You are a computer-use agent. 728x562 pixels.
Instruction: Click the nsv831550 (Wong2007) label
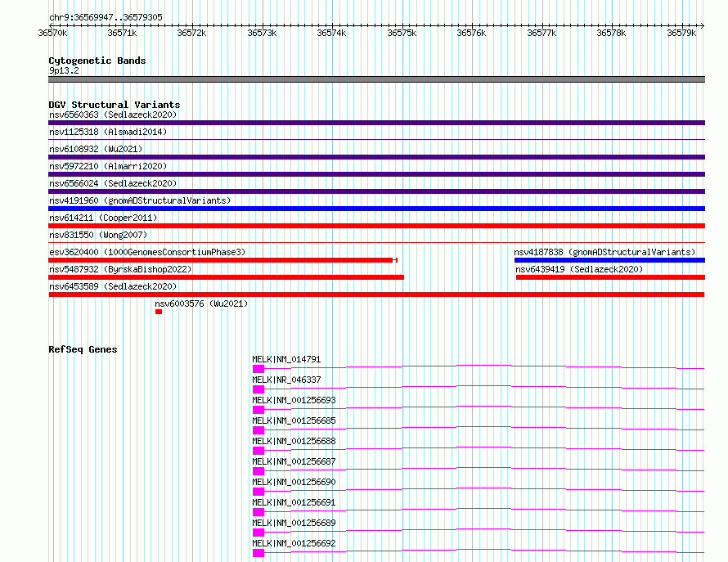98,235
